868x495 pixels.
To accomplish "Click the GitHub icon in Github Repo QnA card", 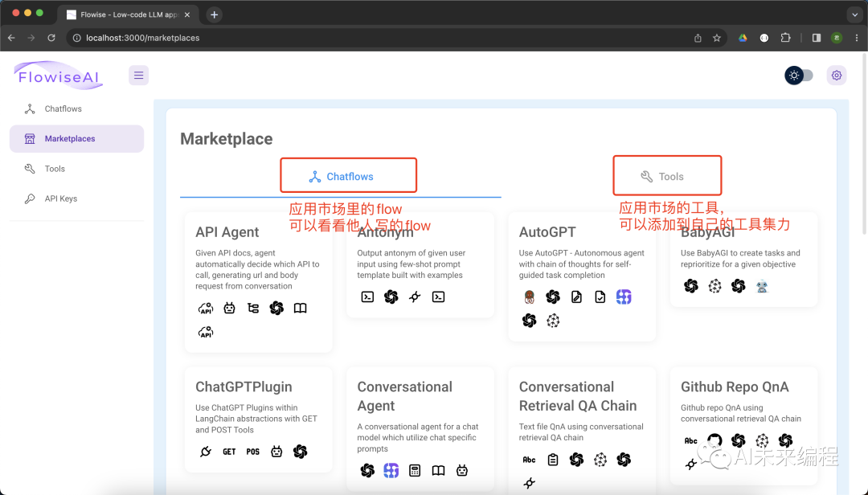I will pyautogui.click(x=714, y=440).
